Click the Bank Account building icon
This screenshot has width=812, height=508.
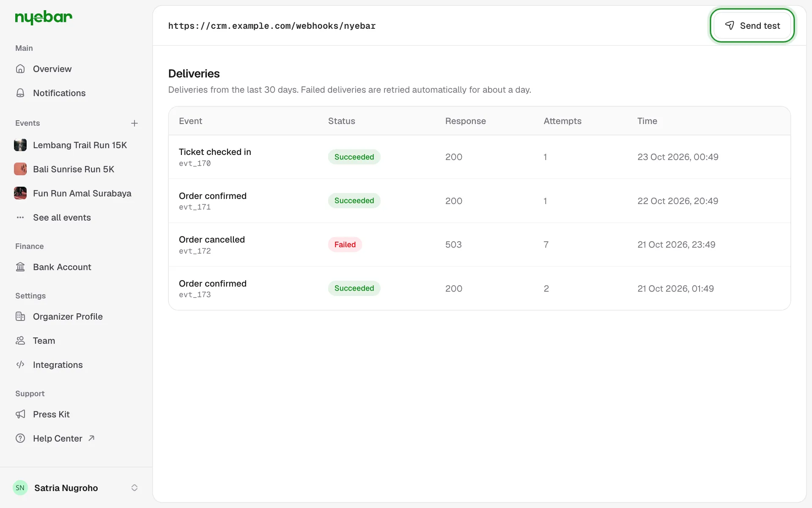point(20,267)
